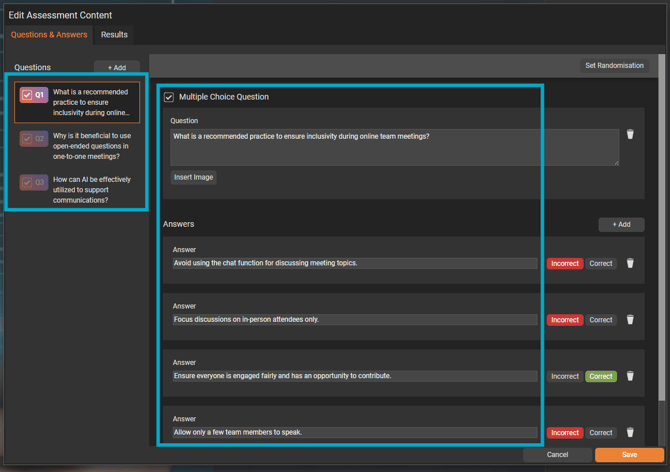Image resolution: width=670 pixels, height=472 pixels.
Task: Save the assessment content
Action: [629, 454]
